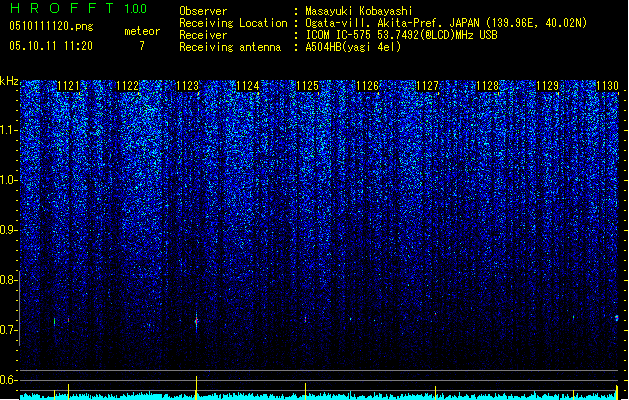The image size is (629, 400).
Task: Select file name 0510111120.png
Action: click(x=51, y=26)
